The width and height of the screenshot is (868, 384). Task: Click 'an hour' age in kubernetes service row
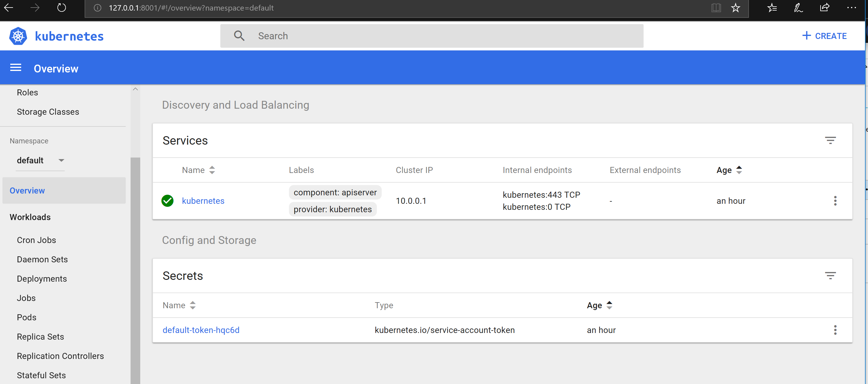pos(731,201)
